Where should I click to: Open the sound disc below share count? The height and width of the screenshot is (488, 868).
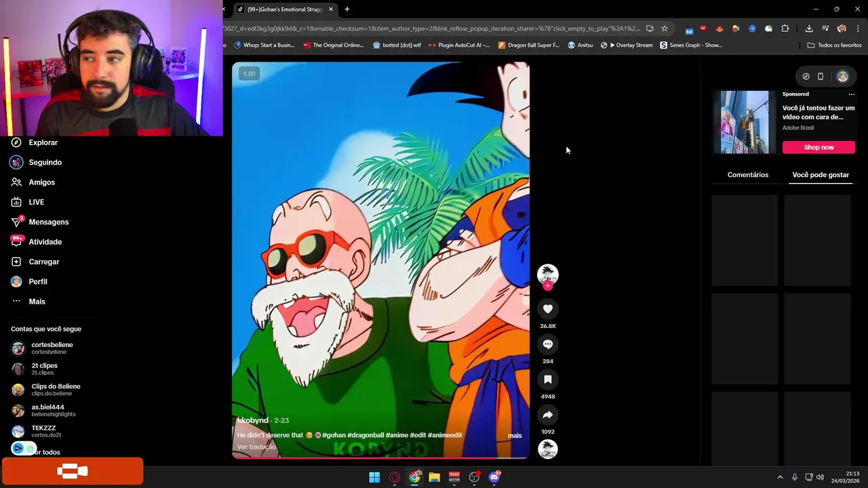click(x=548, y=449)
